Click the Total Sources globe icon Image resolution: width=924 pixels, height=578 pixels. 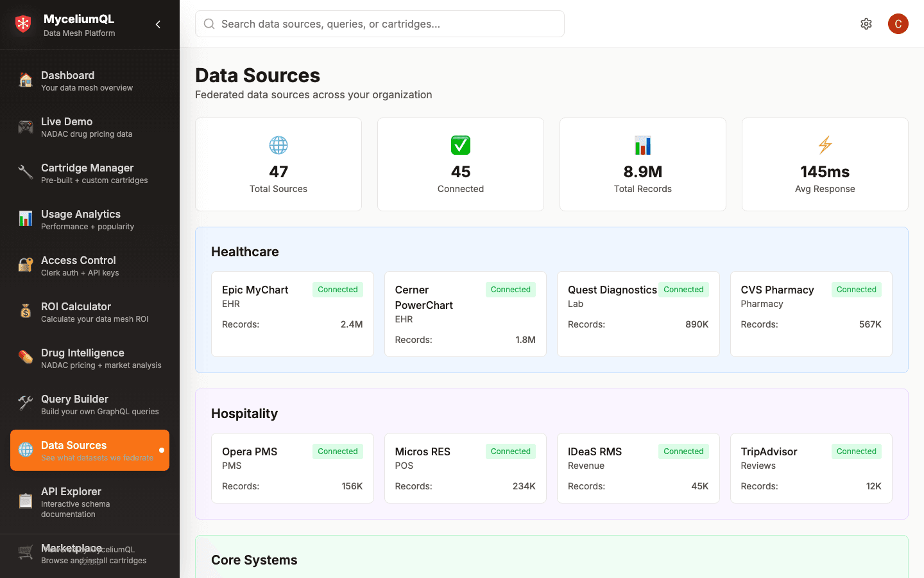[278, 145]
